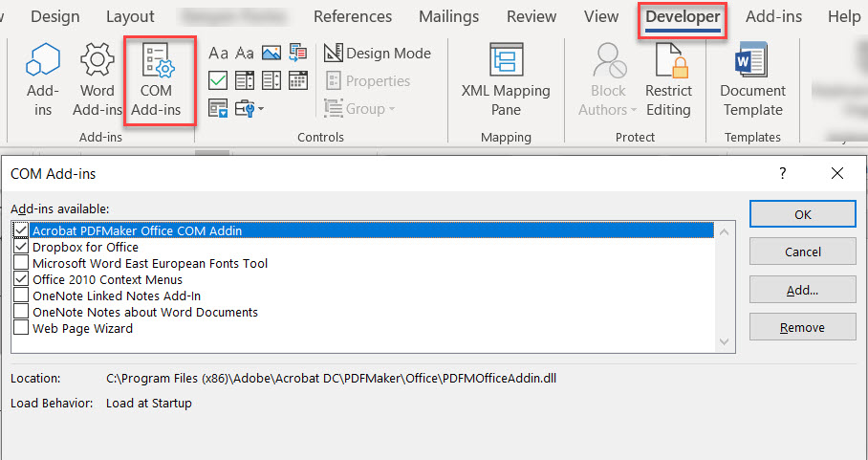Select the Dropbox for Office row
Screen dimensions: 868x460
[363, 247]
